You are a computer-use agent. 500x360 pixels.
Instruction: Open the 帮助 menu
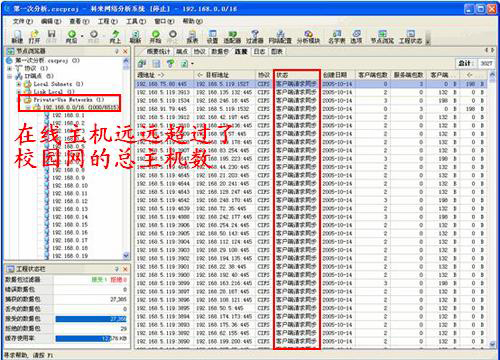[x=193, y=21]
